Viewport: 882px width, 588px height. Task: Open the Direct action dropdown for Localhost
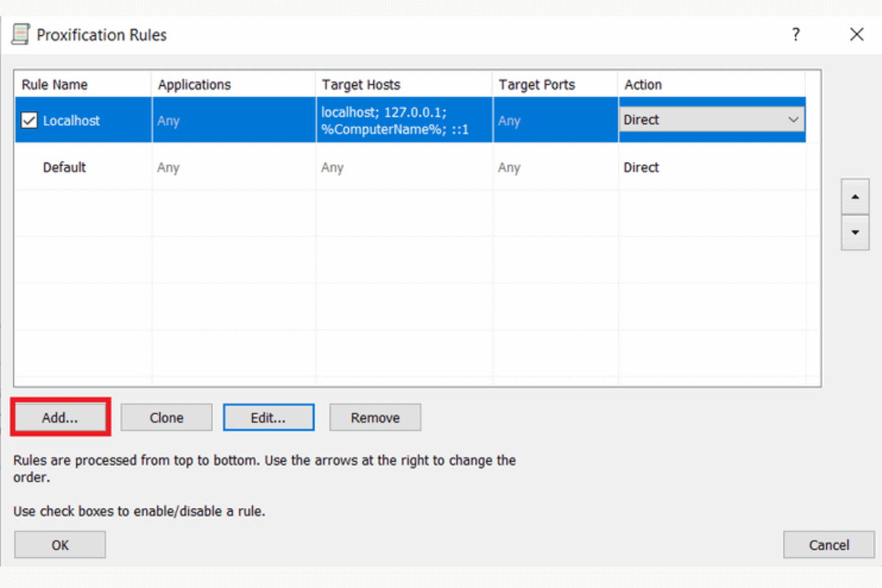click(793, 120)
